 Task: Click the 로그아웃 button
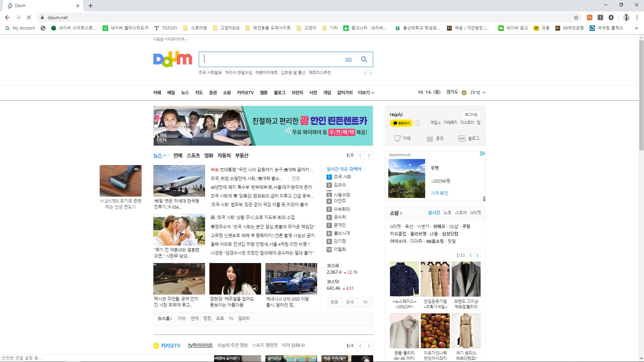click(x=471, y=115)
